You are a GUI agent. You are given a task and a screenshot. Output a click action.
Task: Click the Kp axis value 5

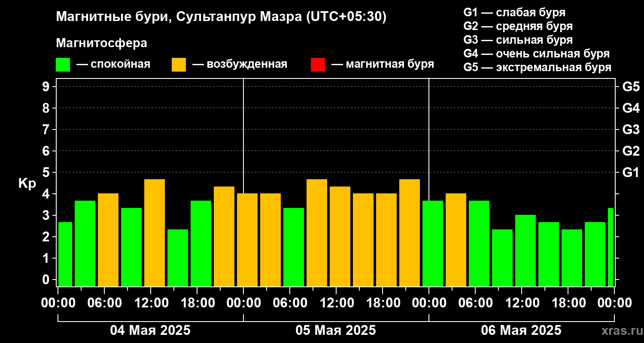[x=47, y=172]
